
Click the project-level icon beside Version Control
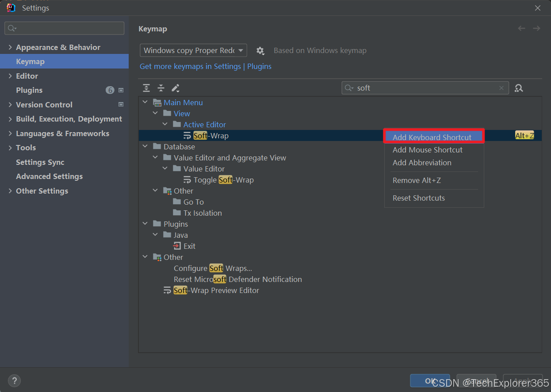[121, 105]
